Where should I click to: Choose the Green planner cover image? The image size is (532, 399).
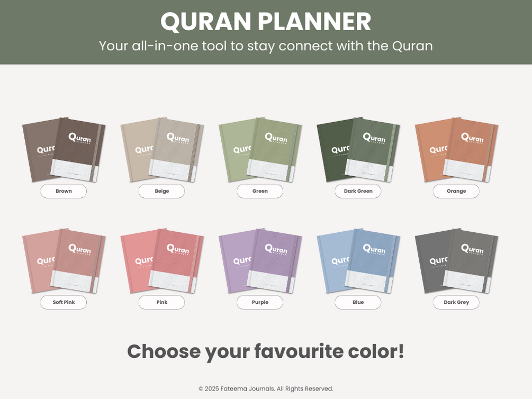click(260, 150)
